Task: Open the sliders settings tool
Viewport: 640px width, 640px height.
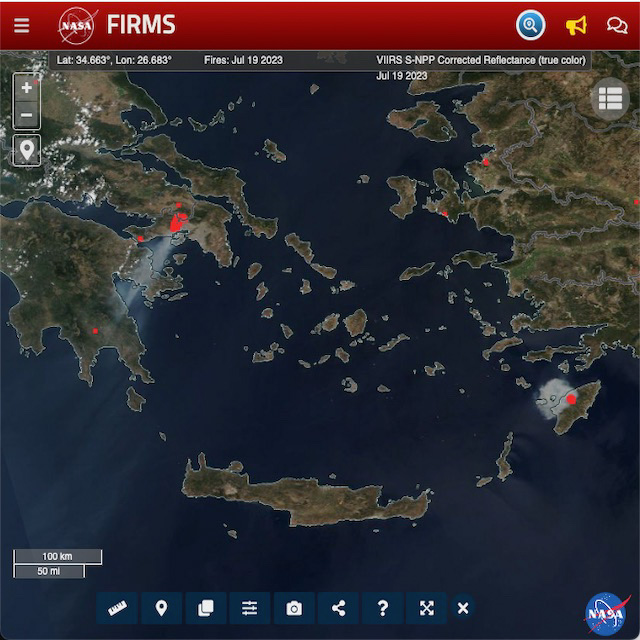Action: point(249,608)
